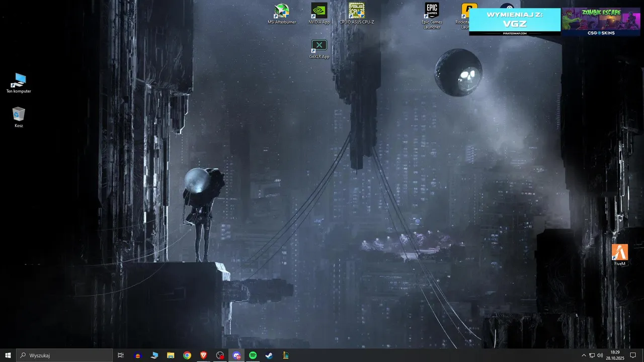Open the computer monitor taskbar icon
Image resolution: width=644 pixels, height=362 pixels.
154,355
